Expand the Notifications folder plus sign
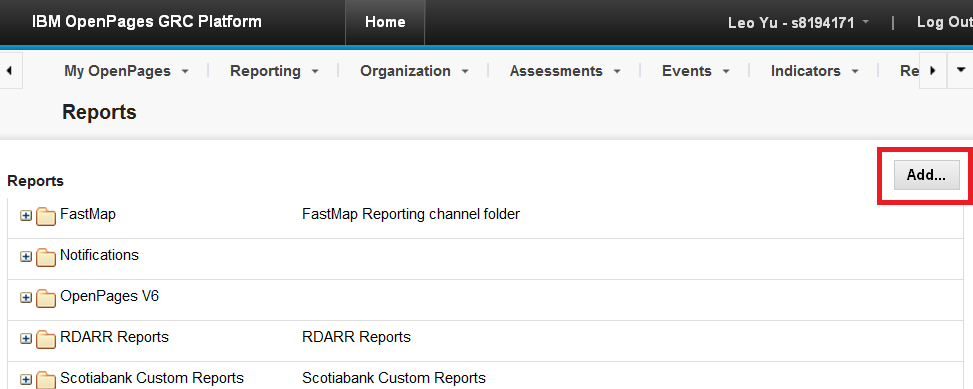 [26, 257]
